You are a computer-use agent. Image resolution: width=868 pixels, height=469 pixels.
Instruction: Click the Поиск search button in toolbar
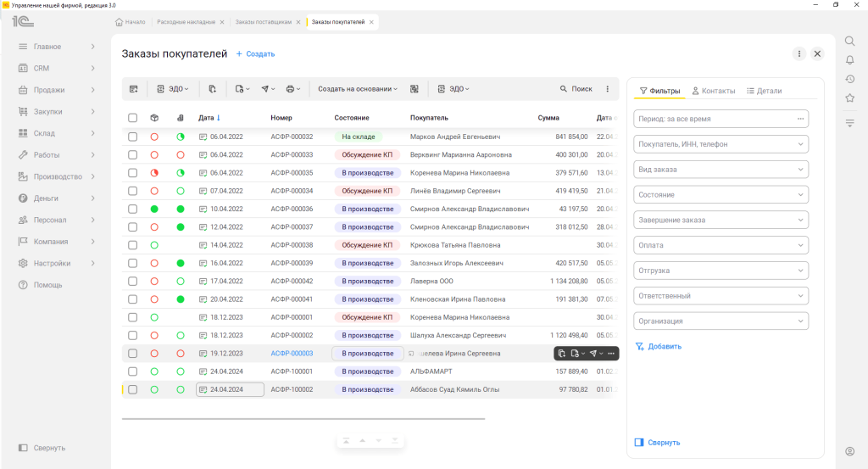click(576, 88)
